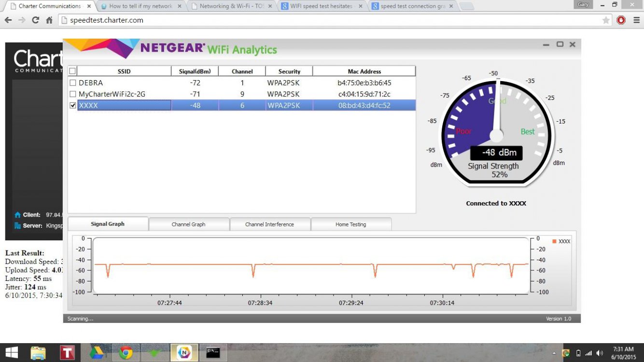
Task: Open File Explorer from the taskbar
Action: coord(38,353)
